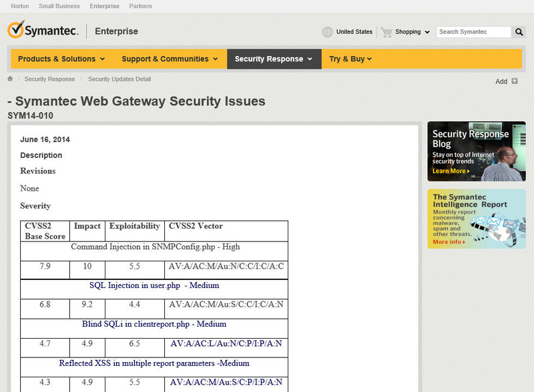Visit the Partners link
Screen dimensions: 534x392
coord(140,7)
